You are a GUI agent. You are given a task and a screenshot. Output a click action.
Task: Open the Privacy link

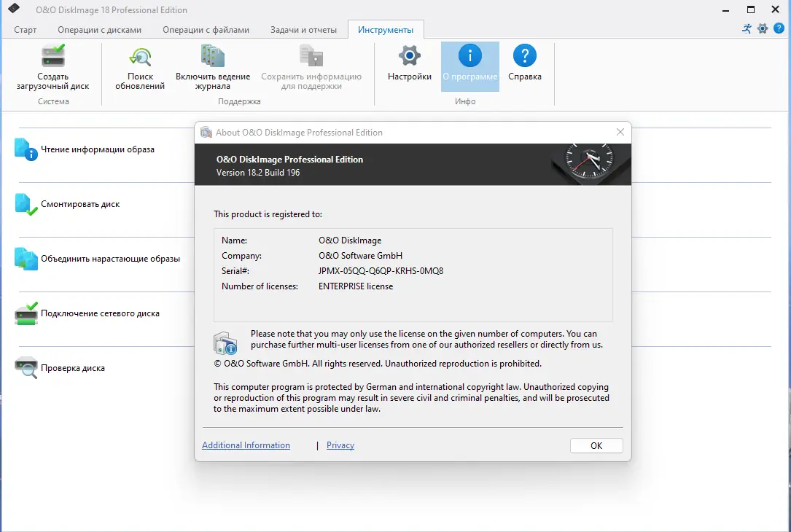click(x=340, y=445)
